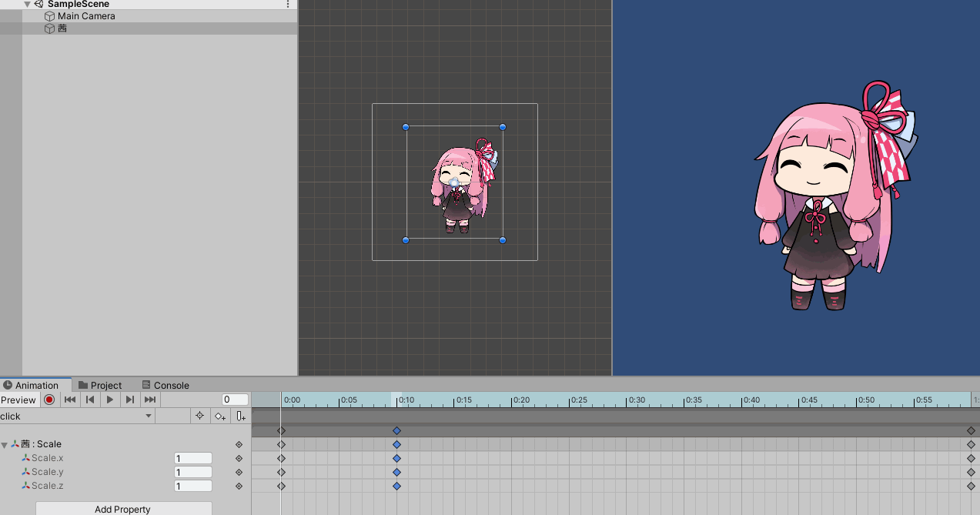Toggle the Preview mode button
Image resolution: width=980 pixels, height=515 pixels.
tap(18, 400)
